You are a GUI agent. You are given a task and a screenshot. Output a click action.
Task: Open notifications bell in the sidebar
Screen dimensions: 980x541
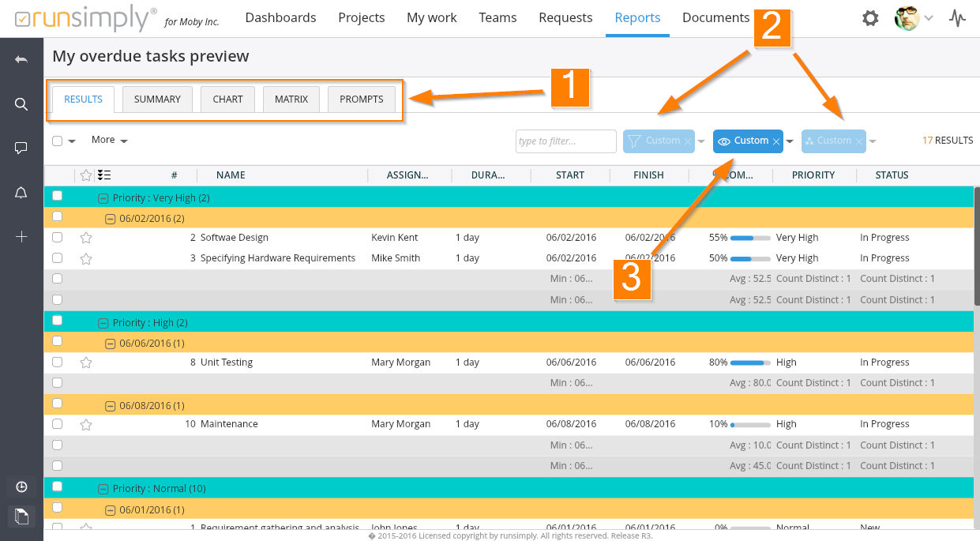(x=21, y=193)
